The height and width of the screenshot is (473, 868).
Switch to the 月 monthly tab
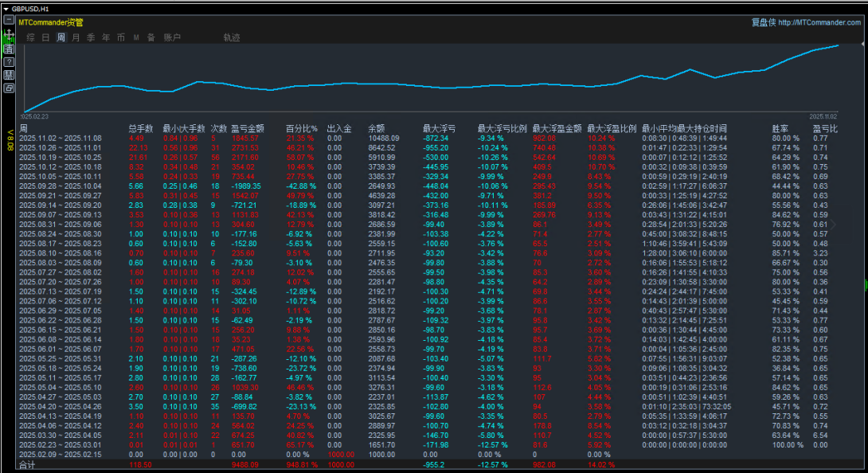(76, 37)
